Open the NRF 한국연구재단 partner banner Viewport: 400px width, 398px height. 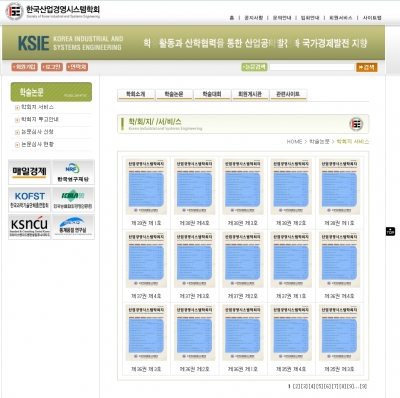click(x=73, y=172)
